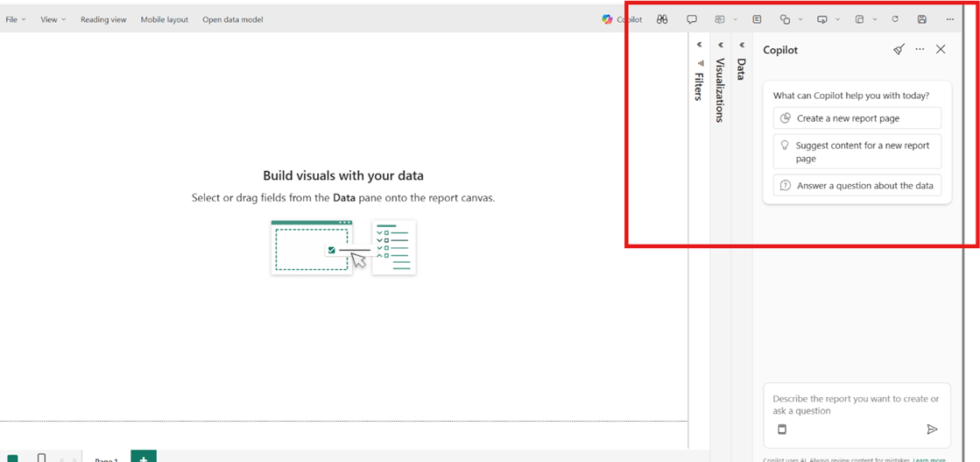Click the Copilot button in the toolbar
Viewport: 980px width, 462px height.
click(x=622, y=19)
